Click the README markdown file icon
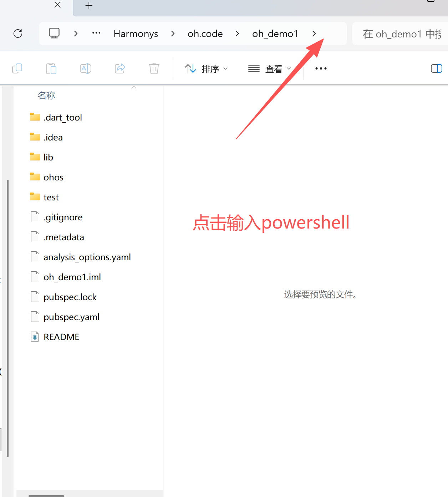This screenshot has height=497, width=448. point(35,337)
